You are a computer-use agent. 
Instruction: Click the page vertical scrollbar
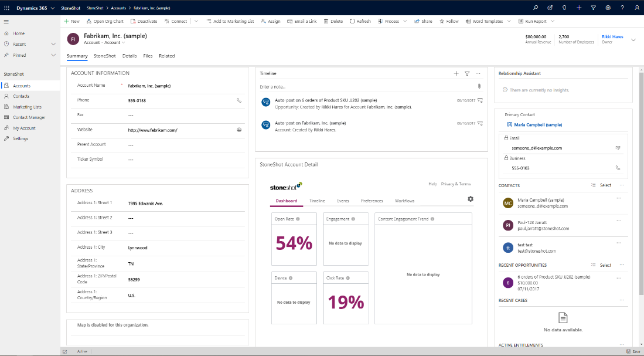click(640, 183)
